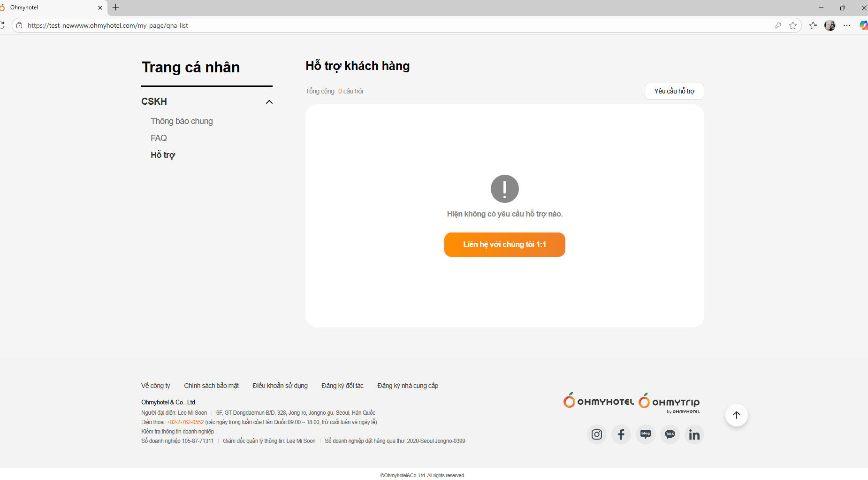The height and width of the screenshot is (480, 868).
Task: Open the browser profile avatar
Action: pos(830,25)
